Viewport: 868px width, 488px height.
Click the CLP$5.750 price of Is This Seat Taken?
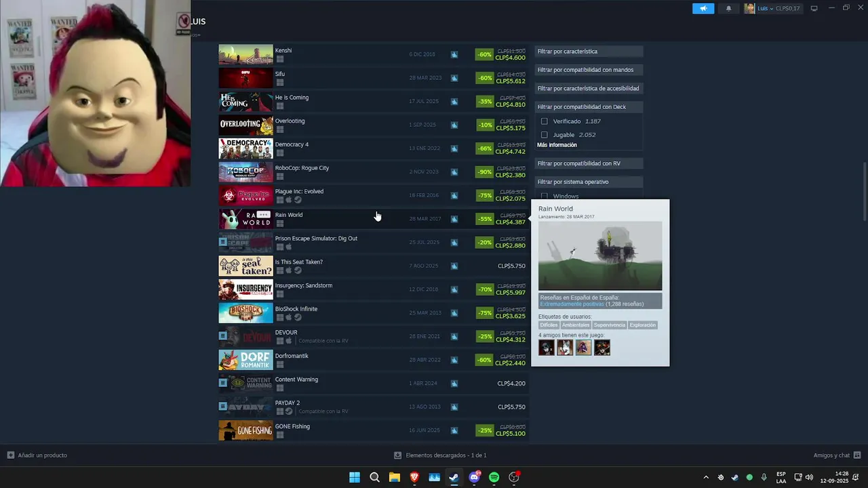click(511, 266)
